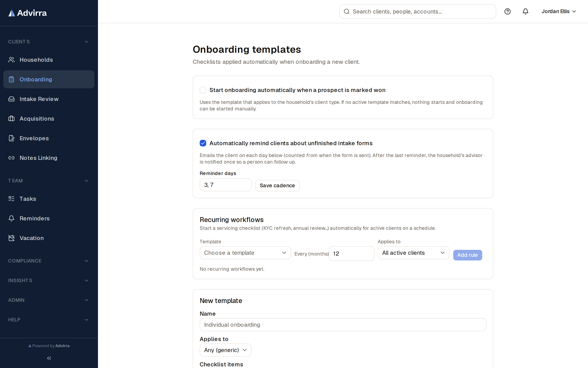Viewport: 588px width, 368px height.
Task: Select Onboarding in sidebar
Action: pos(49,79)
